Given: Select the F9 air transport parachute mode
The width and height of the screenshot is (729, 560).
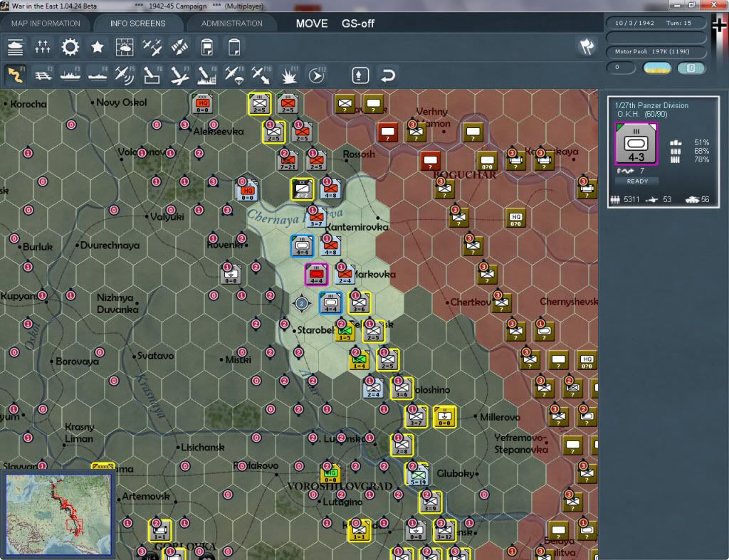Looking at the screenshot, I should click(x=234, y=75).
